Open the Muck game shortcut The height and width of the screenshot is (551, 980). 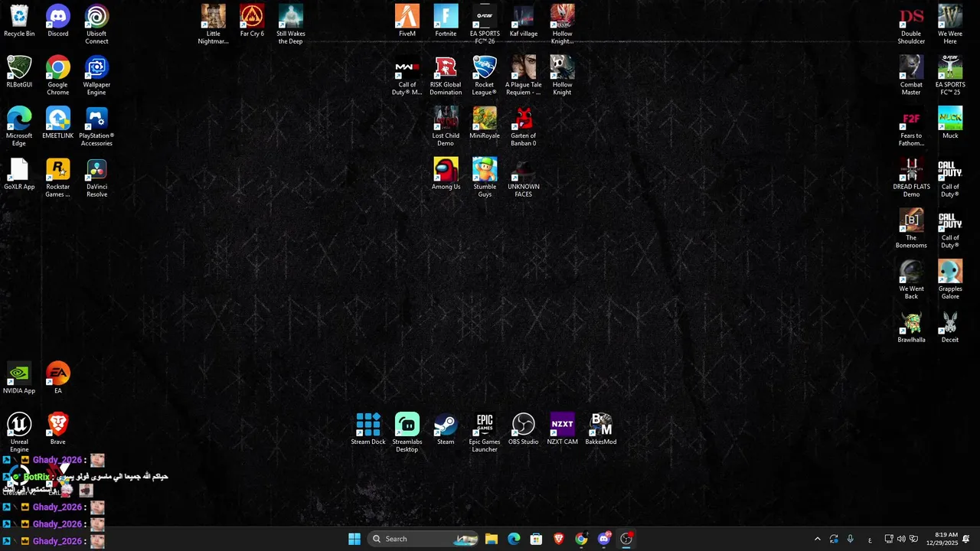(950, 122)
